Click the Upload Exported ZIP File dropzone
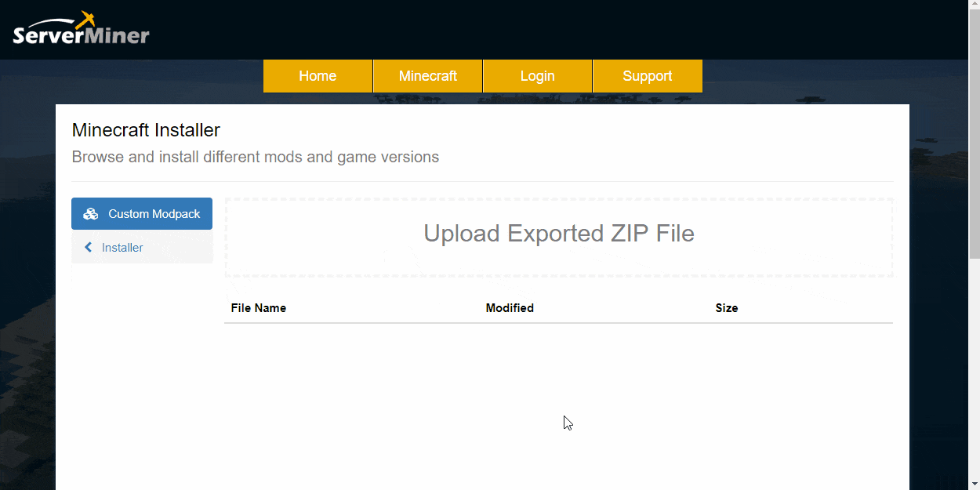This screenshot has height=490, width=980. coord(559,238)
